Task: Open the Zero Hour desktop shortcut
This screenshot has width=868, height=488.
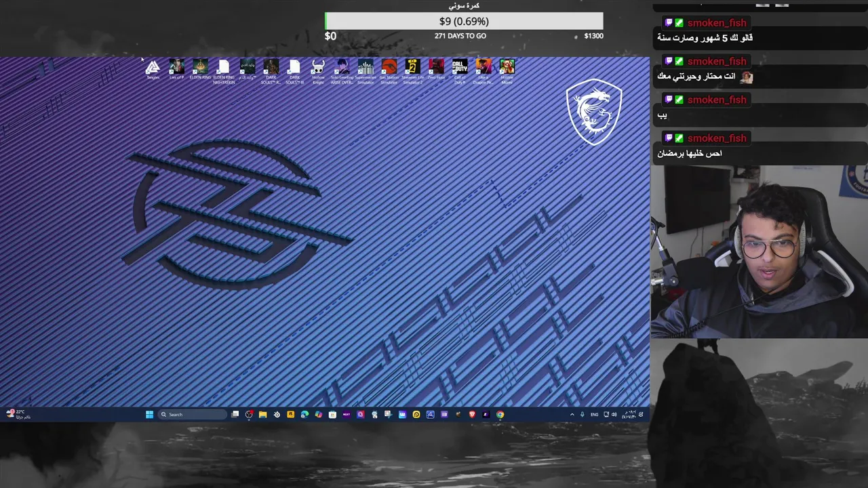Action: 436,70
